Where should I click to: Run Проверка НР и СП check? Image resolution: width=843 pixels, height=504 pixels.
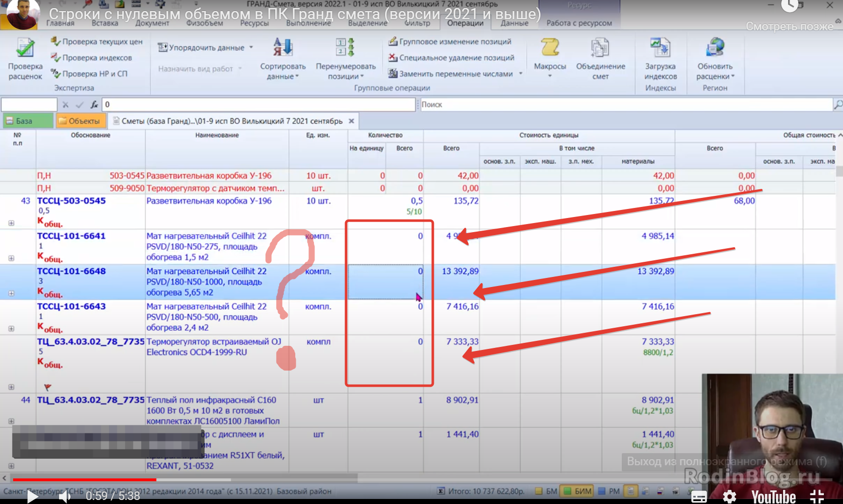click(89, 74)
